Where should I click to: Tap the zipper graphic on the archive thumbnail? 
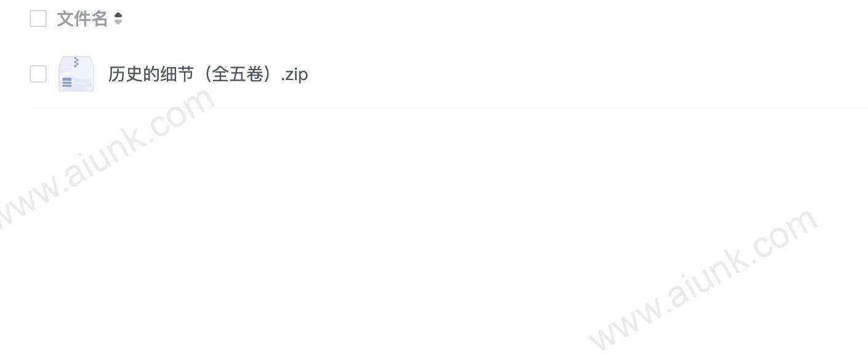[x=76, y=62]
